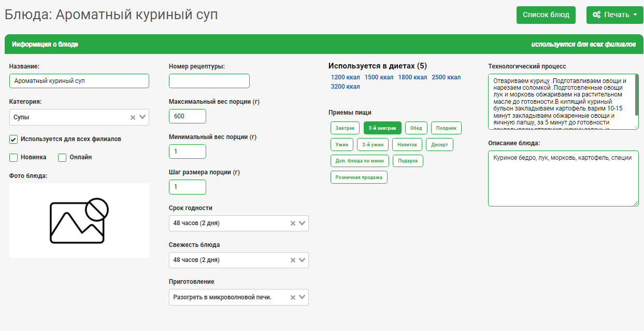
Task: Select the Завтрак meal tag
Action: (345, 128)
